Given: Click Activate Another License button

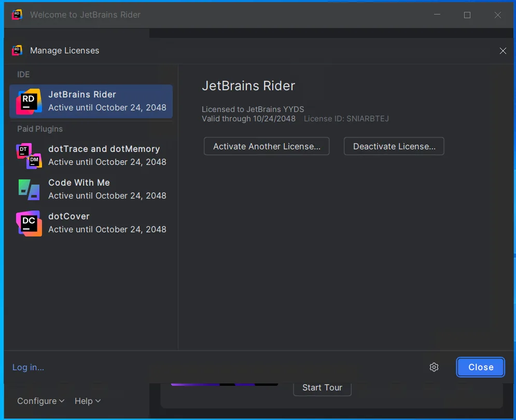Looking at the screenshot, I should [267, 146].
